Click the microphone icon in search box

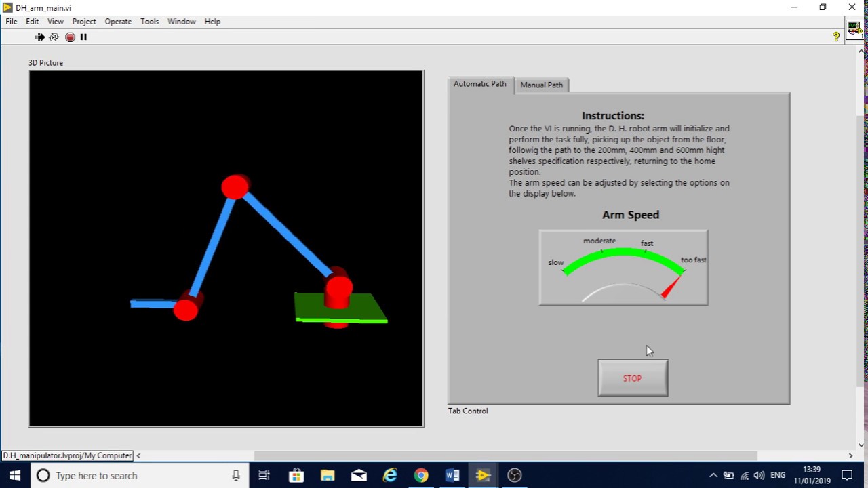(x=236, y=476)
